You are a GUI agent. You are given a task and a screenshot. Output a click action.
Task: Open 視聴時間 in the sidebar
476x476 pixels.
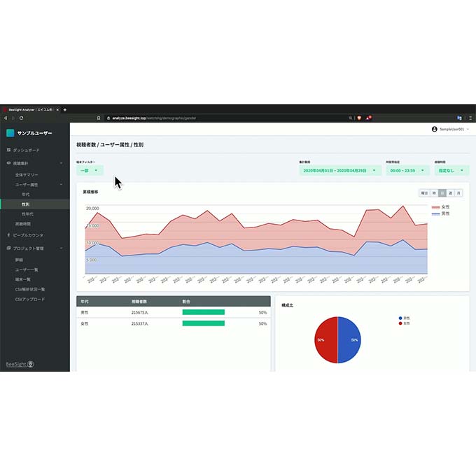[23, 224]
